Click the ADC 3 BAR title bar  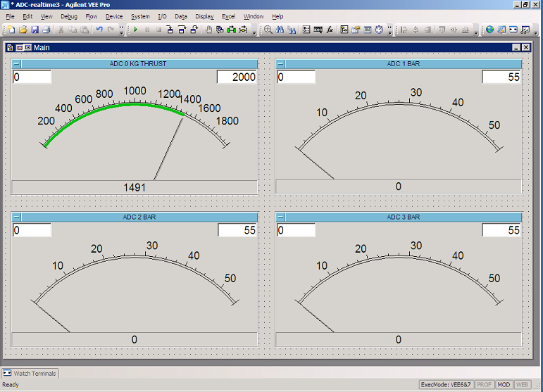pos(404,217)
